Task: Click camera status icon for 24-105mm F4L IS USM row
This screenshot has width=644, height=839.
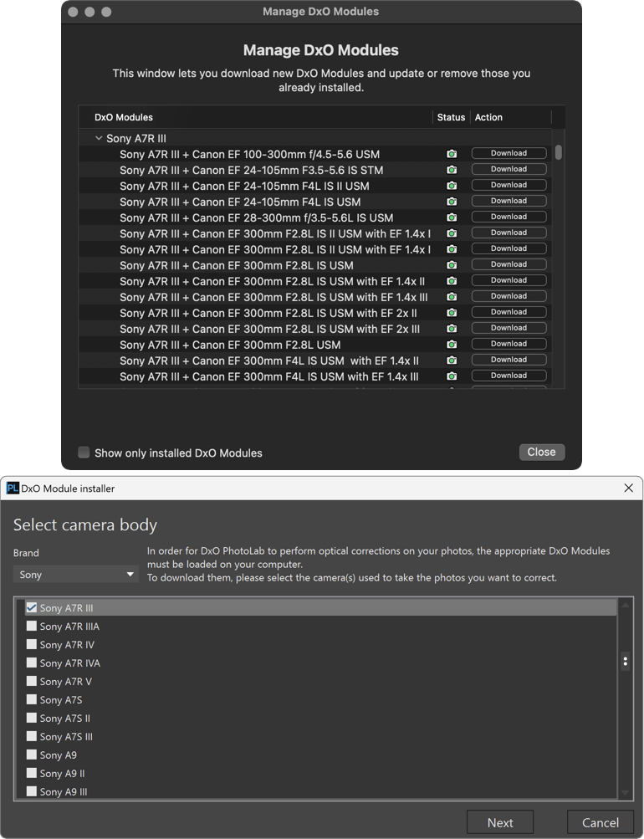Action: click(x=452, y=202)
